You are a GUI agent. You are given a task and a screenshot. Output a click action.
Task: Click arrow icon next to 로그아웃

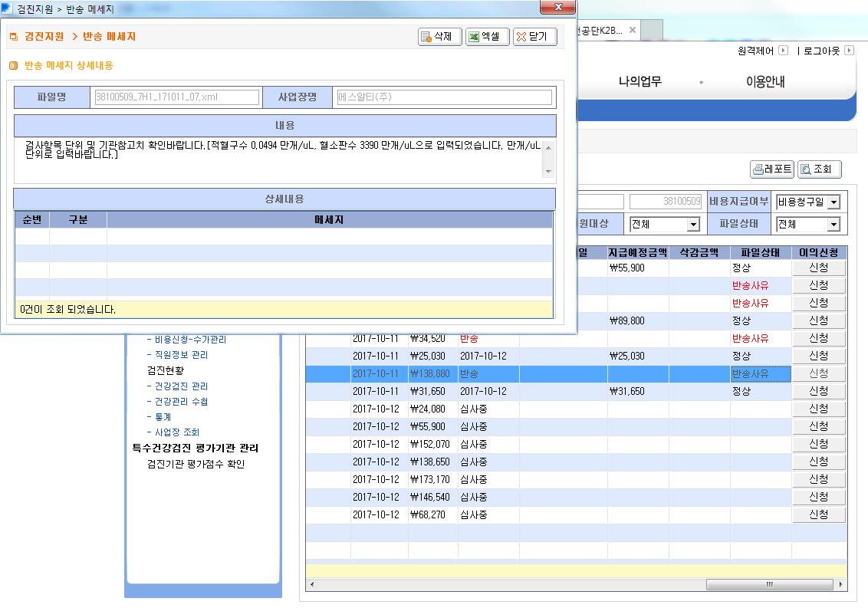click(x=849, y=51)
